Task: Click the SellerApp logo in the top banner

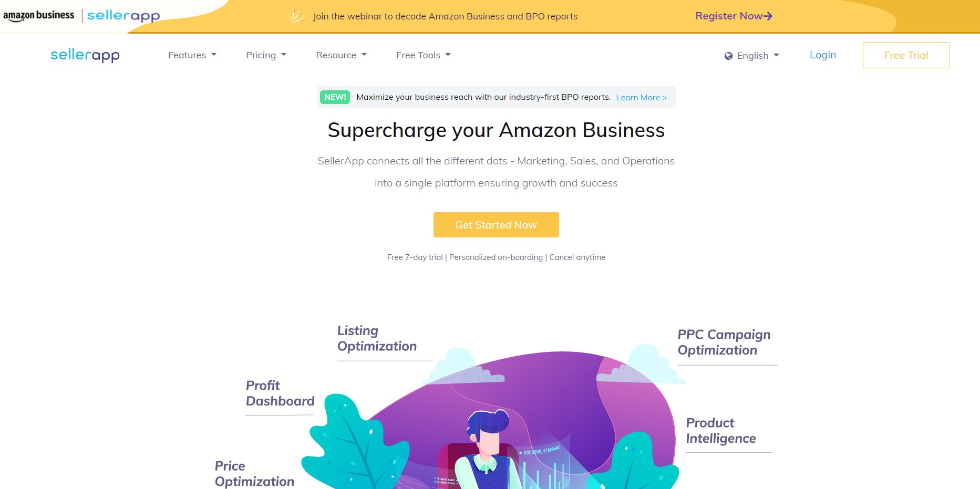Action: click(123, 16)
